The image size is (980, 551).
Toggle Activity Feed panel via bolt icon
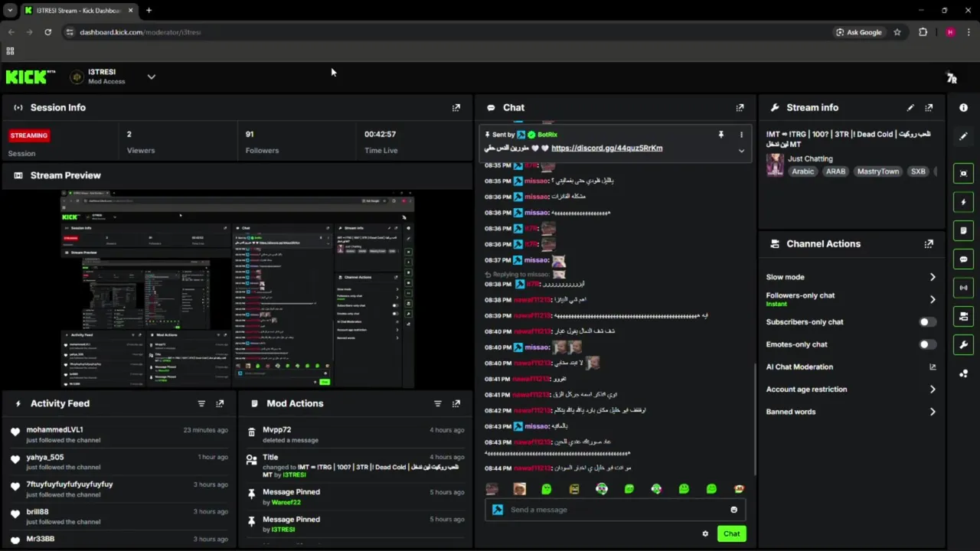pyautogui.click(x=963, y=202)
